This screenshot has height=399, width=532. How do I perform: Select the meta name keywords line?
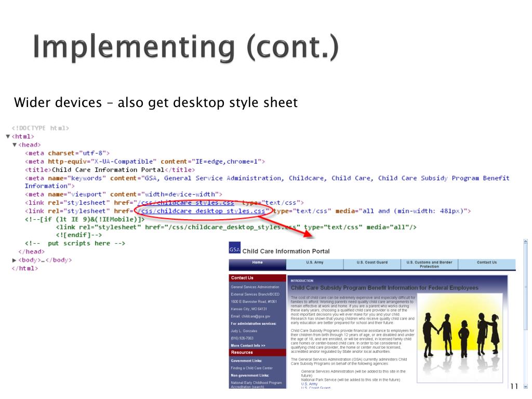click(x=267, y=182)
